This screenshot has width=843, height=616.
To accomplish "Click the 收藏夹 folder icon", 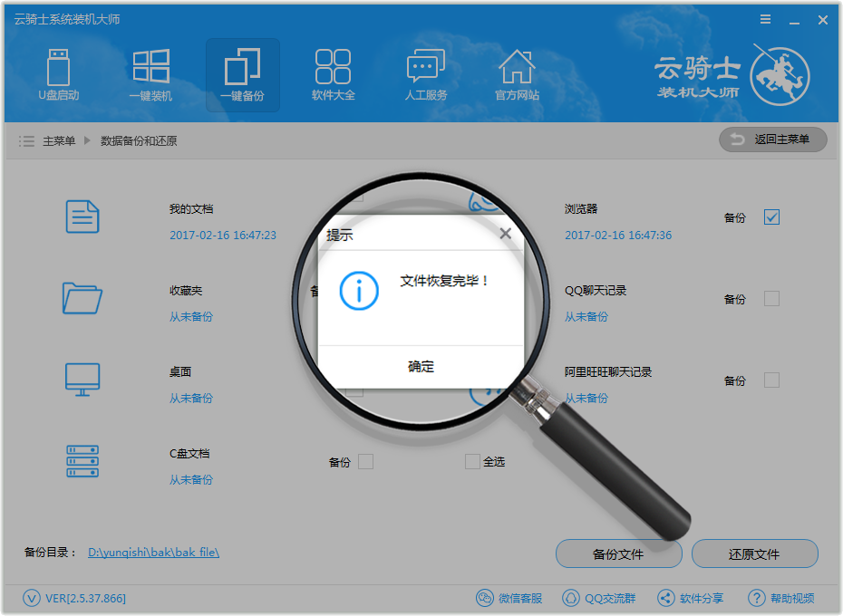I will [82, 298].
